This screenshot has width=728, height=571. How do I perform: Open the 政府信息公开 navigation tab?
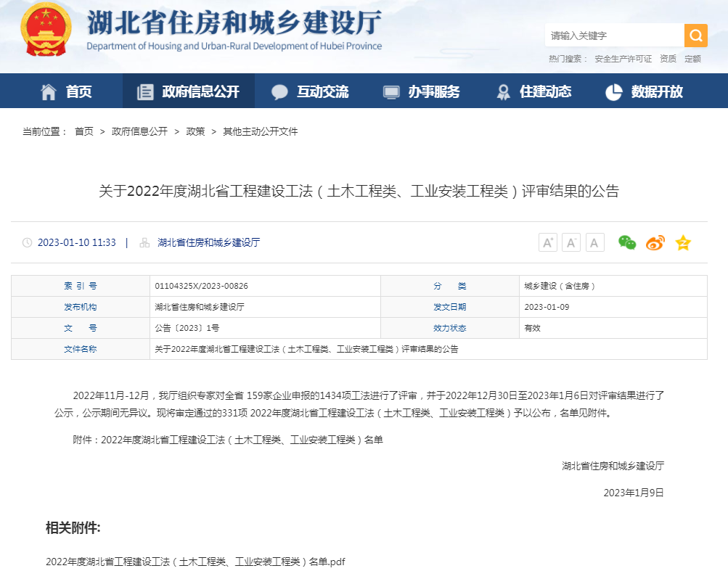click(x=189, y=91)
